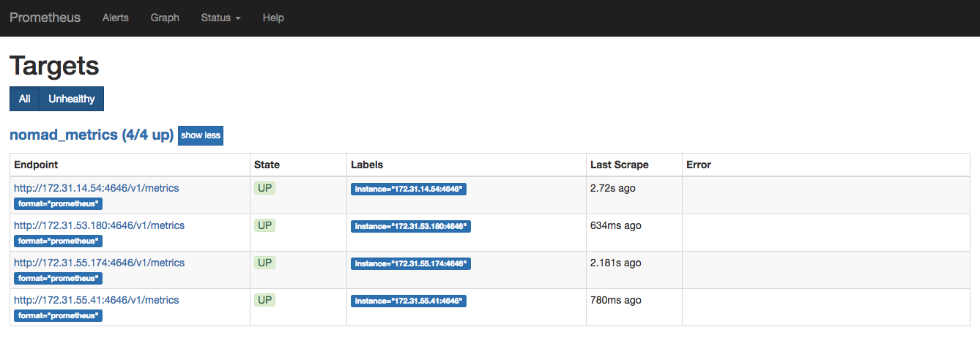This screenshot has width=980, height=338.
Task: Expand the Status dropdown menu
Action: coord(220,18)
